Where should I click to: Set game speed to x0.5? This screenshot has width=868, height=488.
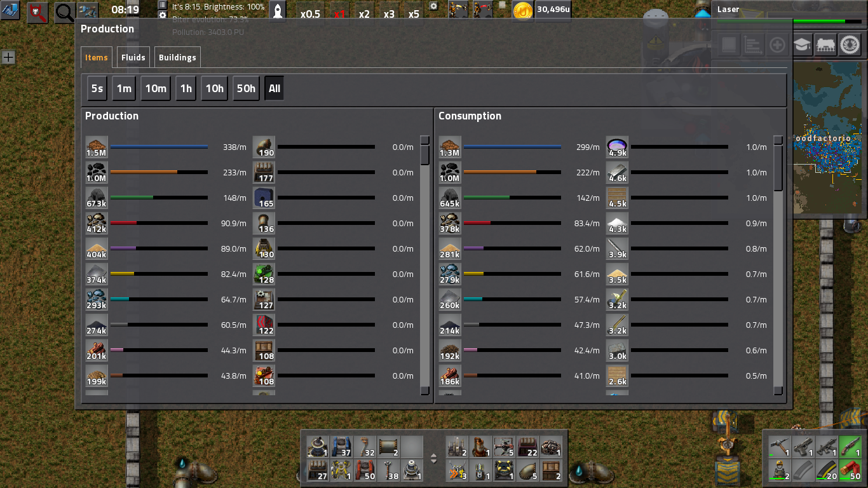310,14
